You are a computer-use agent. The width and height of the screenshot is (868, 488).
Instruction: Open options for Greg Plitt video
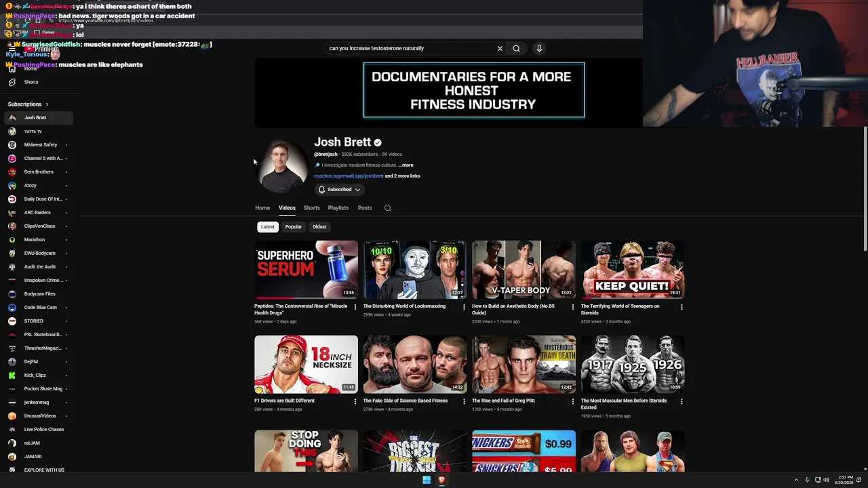point(573,402)
